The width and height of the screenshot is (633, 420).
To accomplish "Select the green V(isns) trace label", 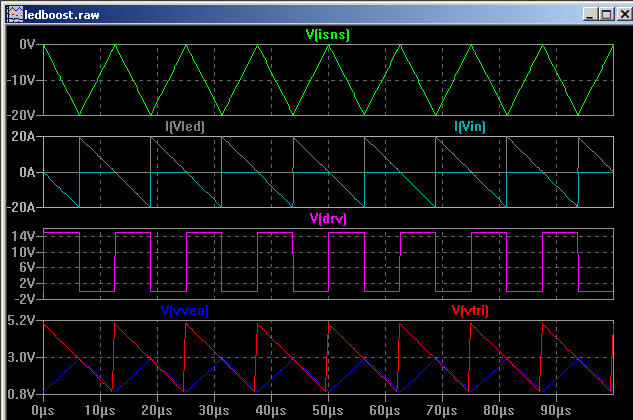I will [x=327, y=35].
